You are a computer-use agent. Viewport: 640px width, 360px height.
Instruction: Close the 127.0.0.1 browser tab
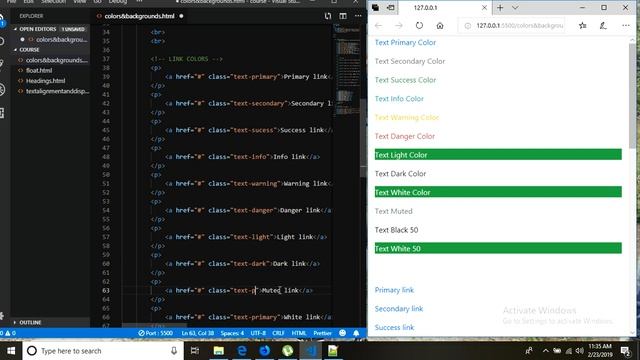[484, 8]
